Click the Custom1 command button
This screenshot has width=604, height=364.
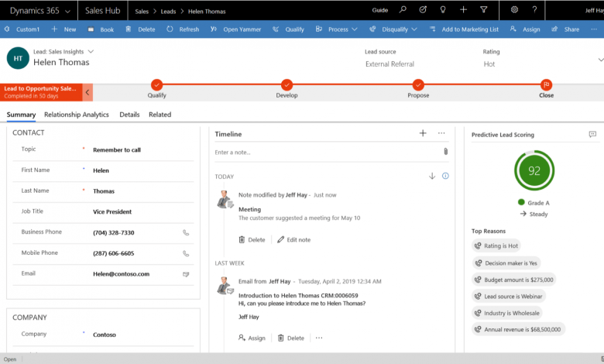click(22, 29)
